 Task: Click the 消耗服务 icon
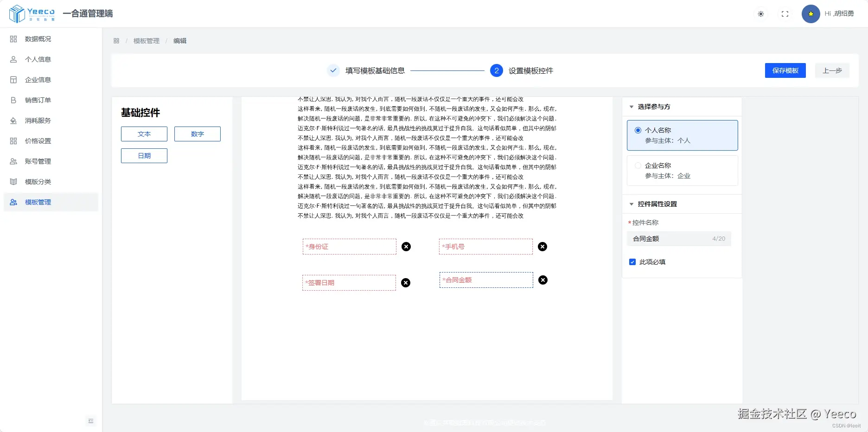point(13,121)
